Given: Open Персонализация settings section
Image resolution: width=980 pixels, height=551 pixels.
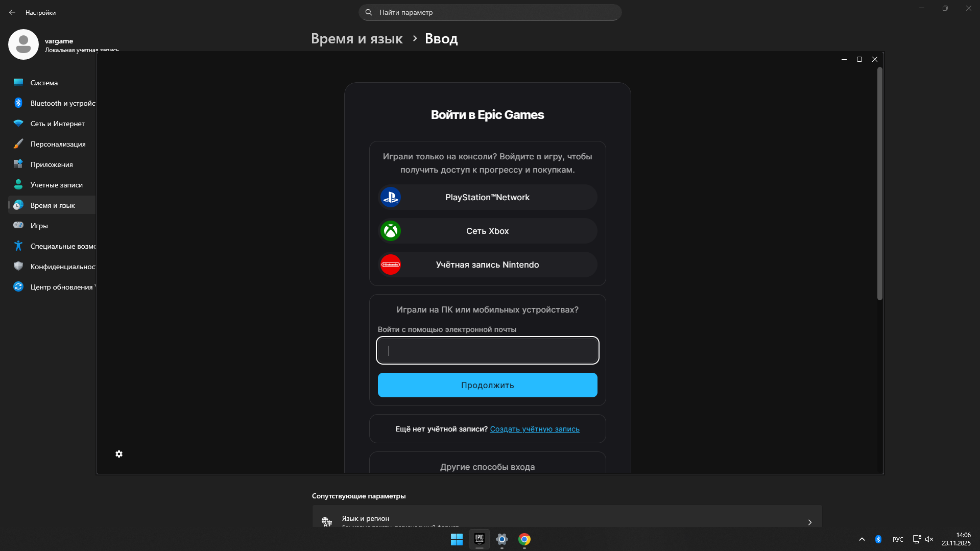Looking at the screenshot, I should [x=52, y=144].
